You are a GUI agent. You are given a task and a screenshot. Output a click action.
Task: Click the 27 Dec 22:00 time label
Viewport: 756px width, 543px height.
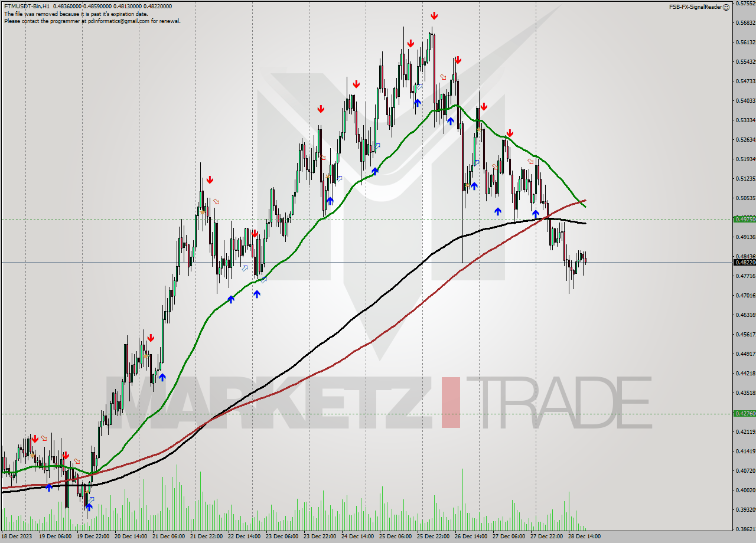546,537
